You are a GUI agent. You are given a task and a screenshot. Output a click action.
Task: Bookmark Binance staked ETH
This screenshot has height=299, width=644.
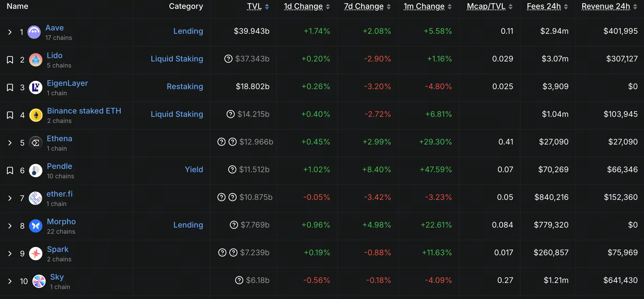tap(10, 115)
